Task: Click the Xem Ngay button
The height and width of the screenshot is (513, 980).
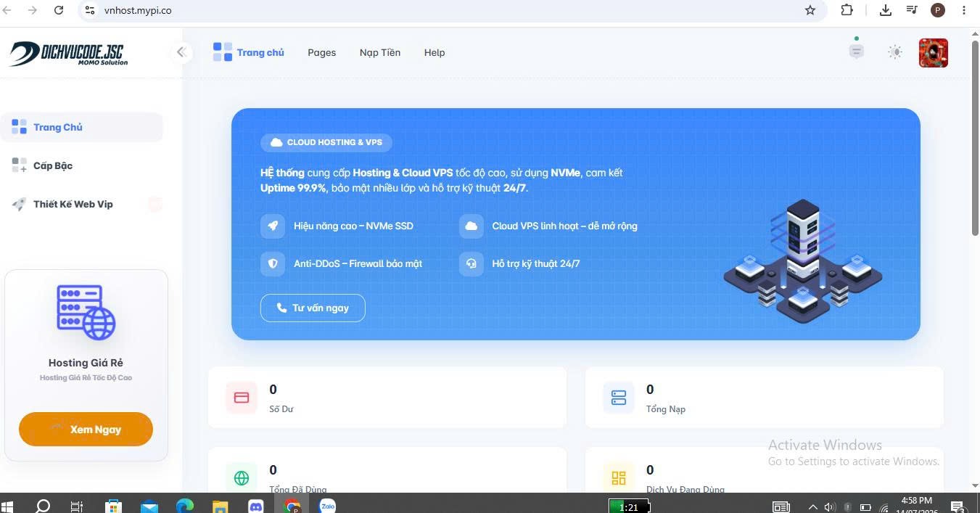Action: [x=86, y=429]
